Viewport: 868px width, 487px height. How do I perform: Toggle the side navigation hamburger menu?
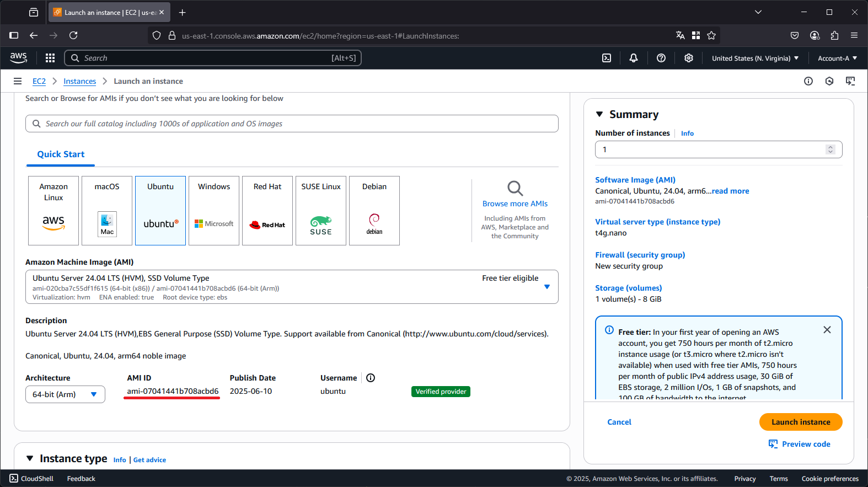point(18,81)
